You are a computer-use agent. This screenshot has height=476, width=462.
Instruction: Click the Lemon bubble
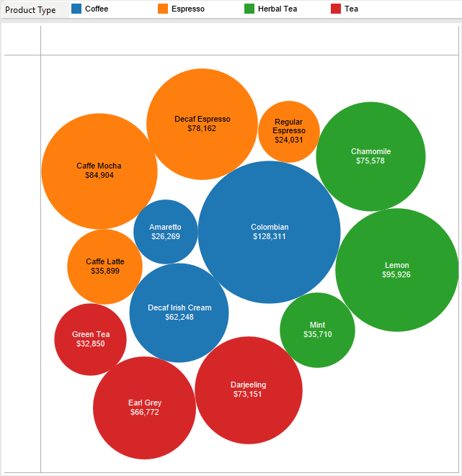[396, 270]
